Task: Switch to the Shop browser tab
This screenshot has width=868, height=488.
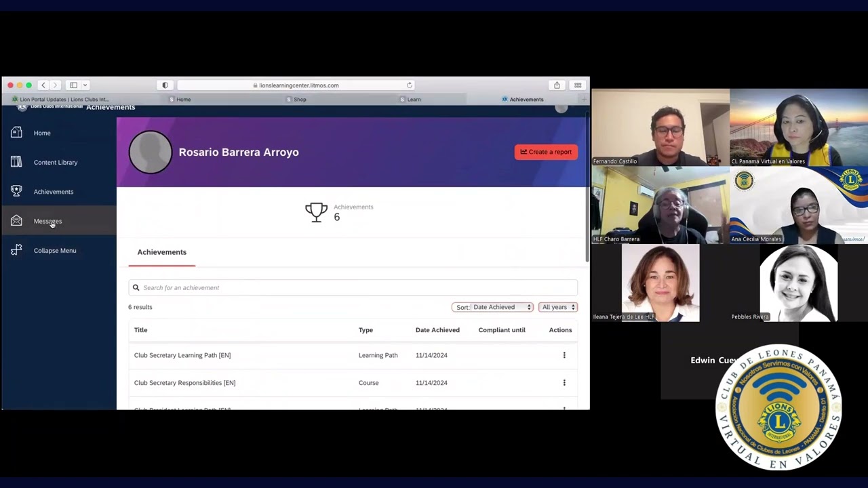Action: pos(296,100)
